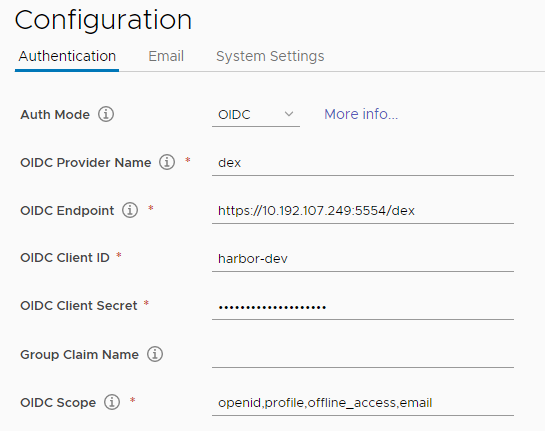Screen dimensions: 545x431
Task: Open the More info... link
Action: [x=361, y=114]
